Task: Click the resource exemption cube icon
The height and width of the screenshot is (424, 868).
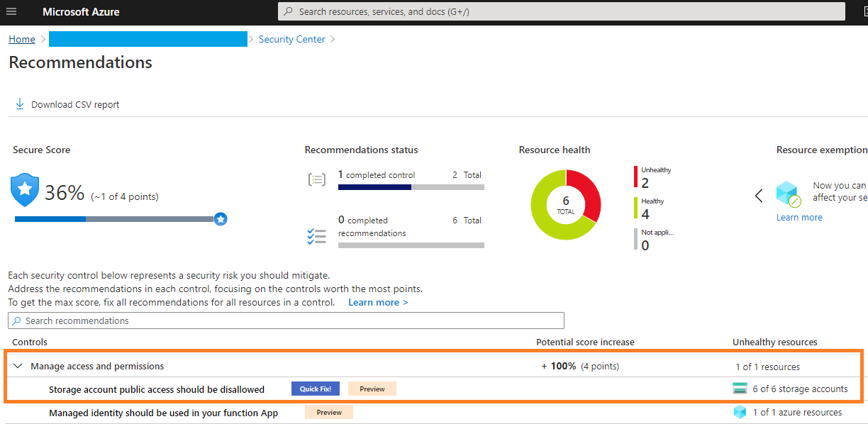Action: click(x=789, y=194)
